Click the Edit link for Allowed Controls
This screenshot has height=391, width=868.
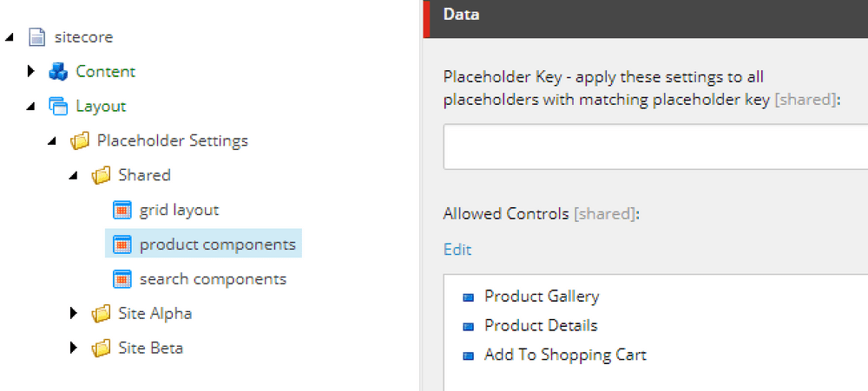[x=457, y=250]
